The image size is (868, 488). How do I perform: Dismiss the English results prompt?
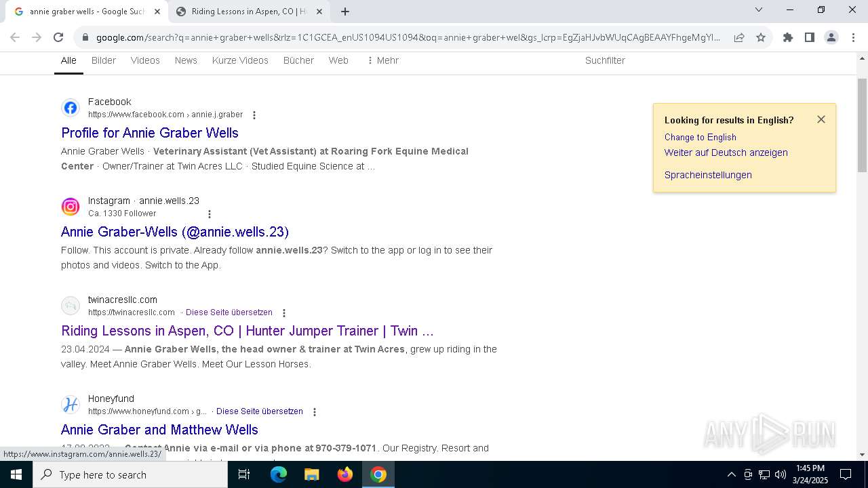[821, 119]
